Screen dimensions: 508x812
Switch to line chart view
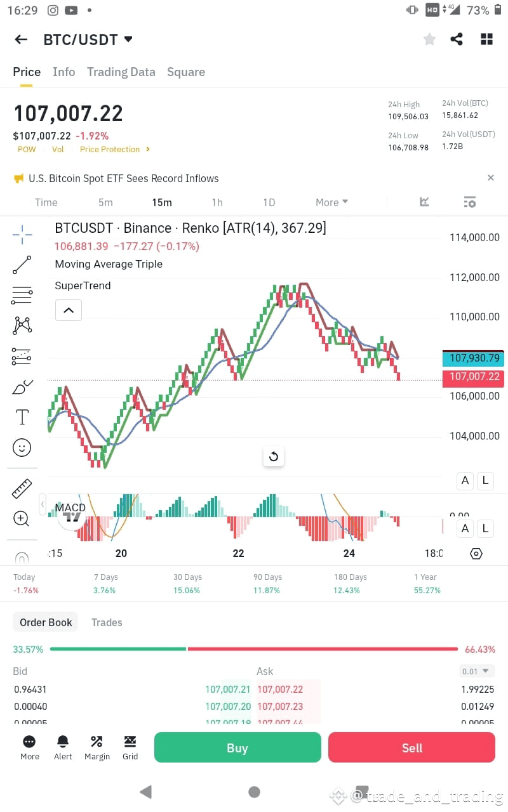pyautogui.click(x=424, y=202)
